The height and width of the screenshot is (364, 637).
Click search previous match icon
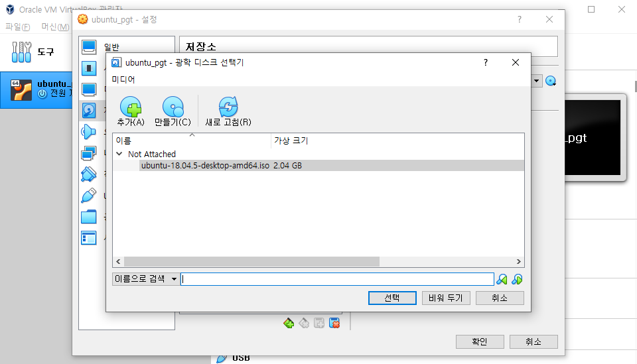point(502,279)
